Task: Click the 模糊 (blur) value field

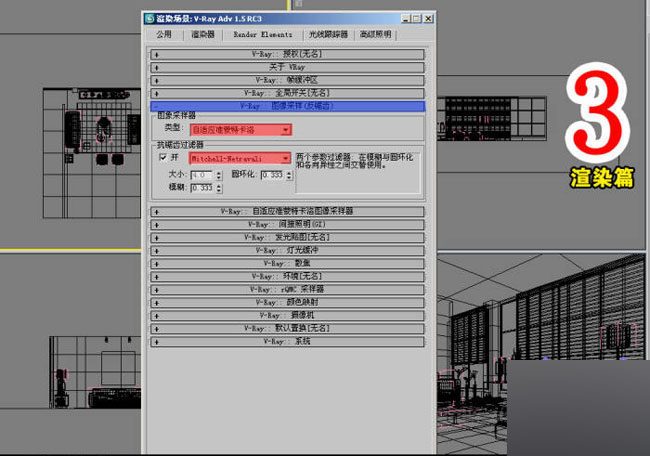Action: coord(202,188)
